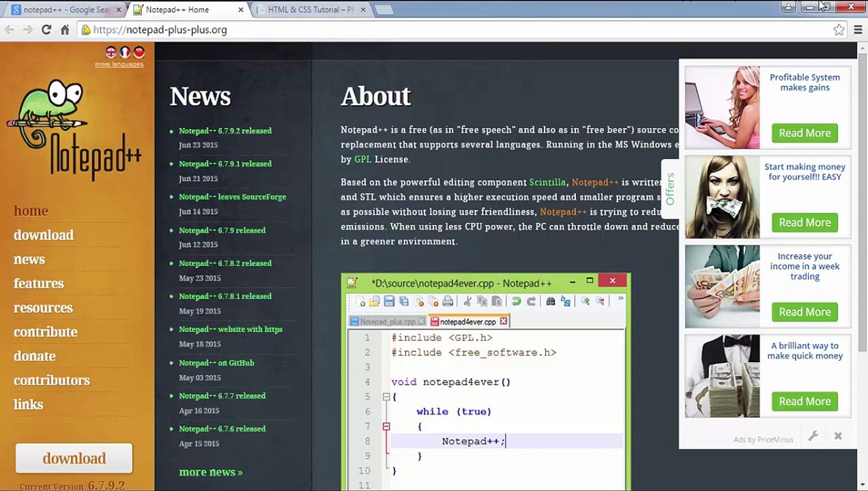
Task: Open Notepad++ leaves SourceForge news
Action: [233, 197]
